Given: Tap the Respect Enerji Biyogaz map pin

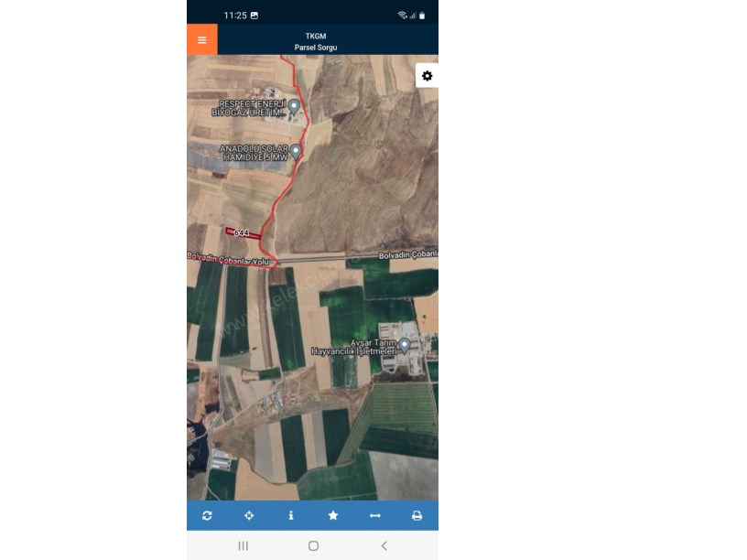Looking at the screenshot, I should click(294, 107).
